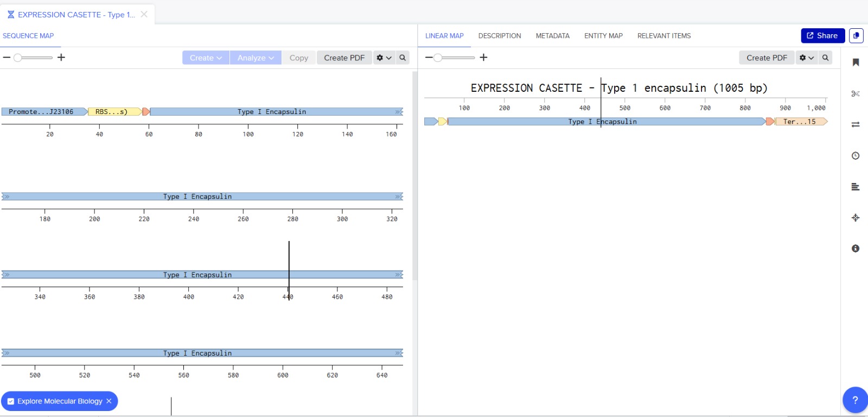Click the duplicate icon next to Share
The height and width of the screenshot is (417, 868).
[x=856, y=36]
